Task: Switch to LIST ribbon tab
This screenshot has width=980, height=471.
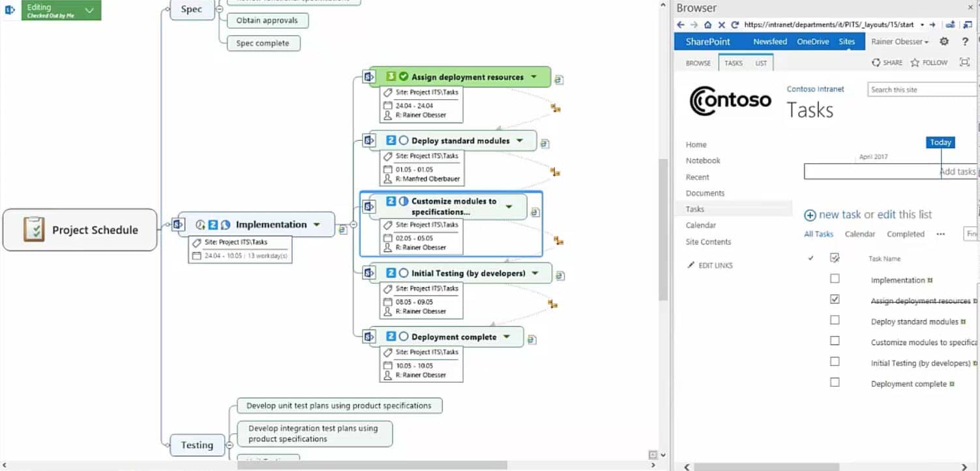Action: pyautogui.click(x=761, y=63)
